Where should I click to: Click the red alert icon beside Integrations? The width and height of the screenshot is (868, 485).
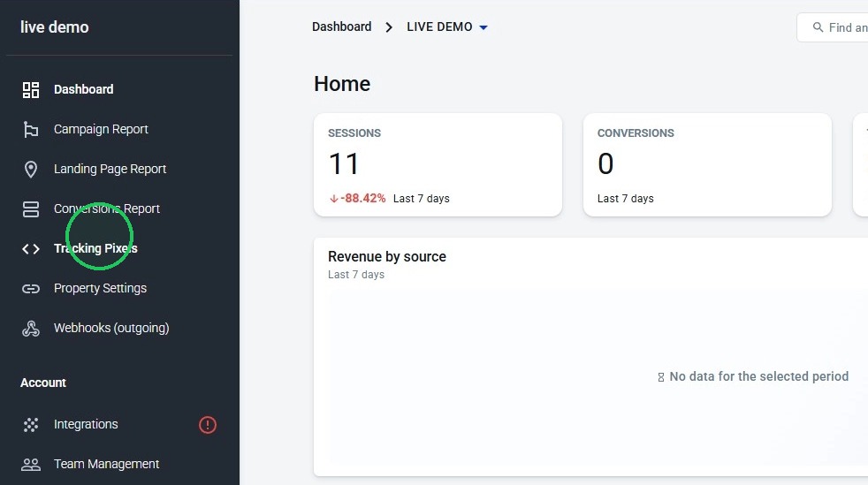[x=208, y=425]
